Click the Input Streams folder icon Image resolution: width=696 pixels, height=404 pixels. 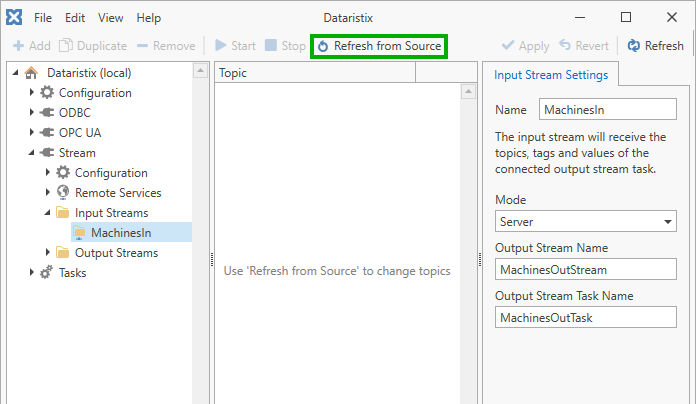(x=63, y=212)
